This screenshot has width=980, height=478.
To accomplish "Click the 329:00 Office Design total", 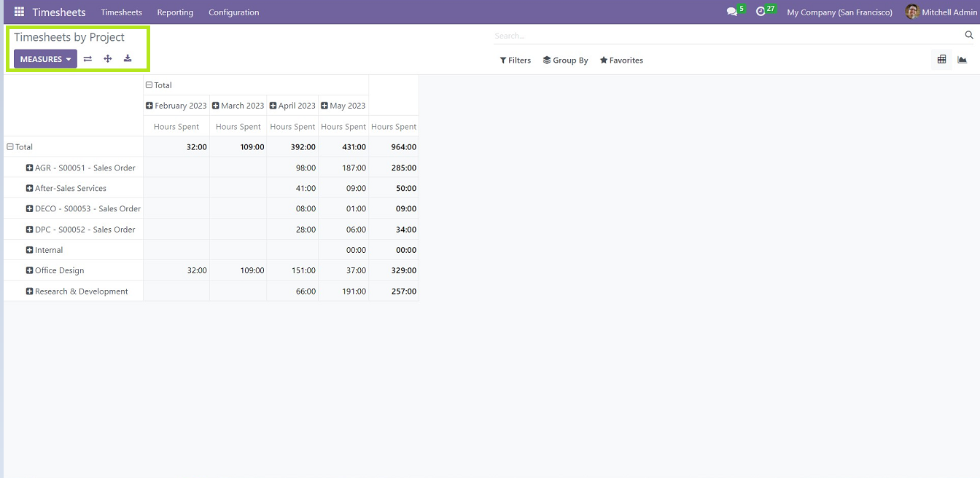I will pos(394,270).
